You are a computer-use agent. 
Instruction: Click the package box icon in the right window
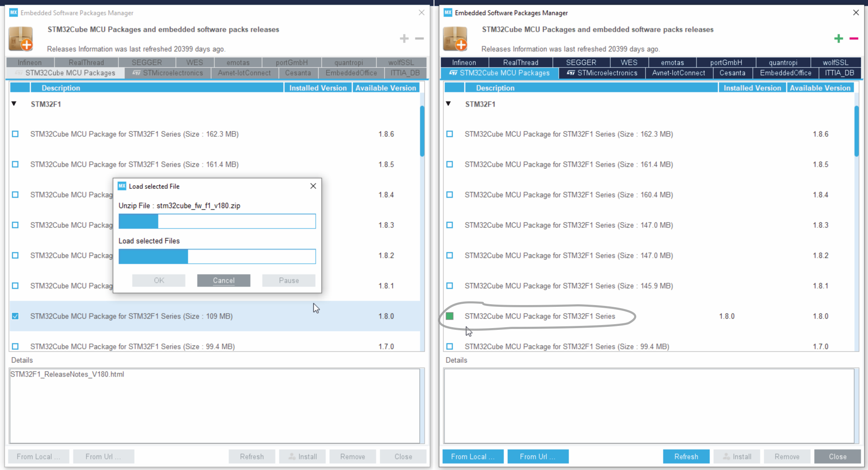[x=455, y=39]
